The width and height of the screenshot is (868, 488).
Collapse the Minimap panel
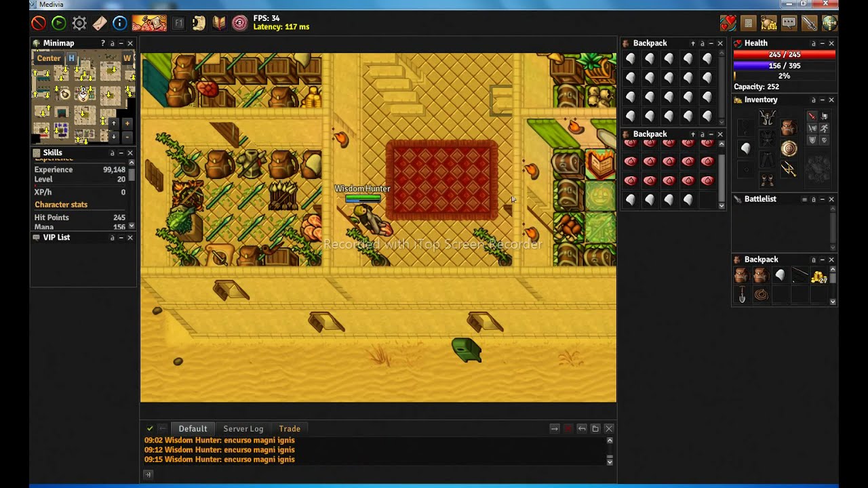(121, 43)
